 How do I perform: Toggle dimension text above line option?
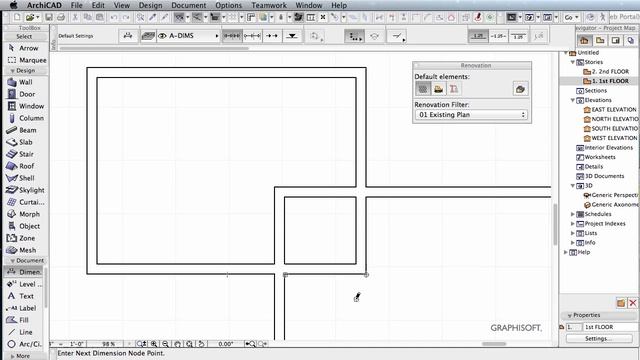[478, 36]
